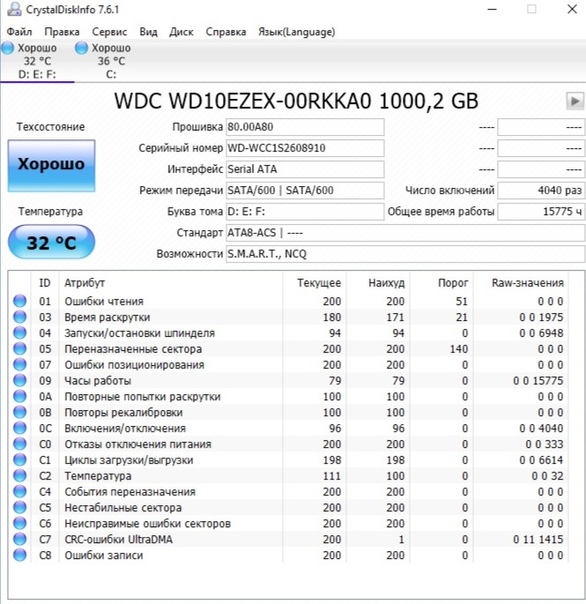
Task: Open the Правка menu
Action: click(62, 32)
